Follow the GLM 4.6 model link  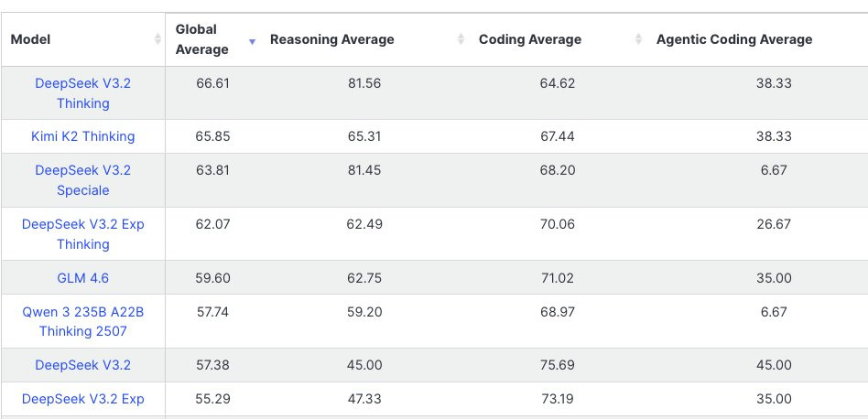(82, 278)
